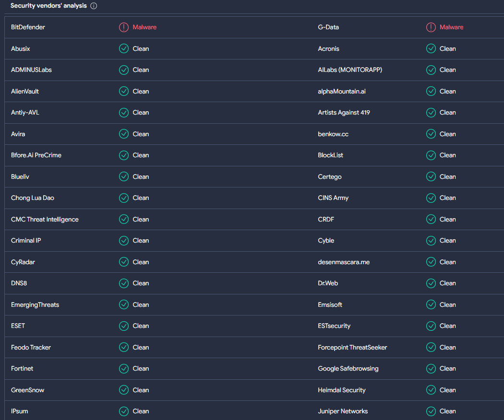Click the clean check icon for CRDF
This screenshot has height=420, width=504.
(x=431, y=219)
